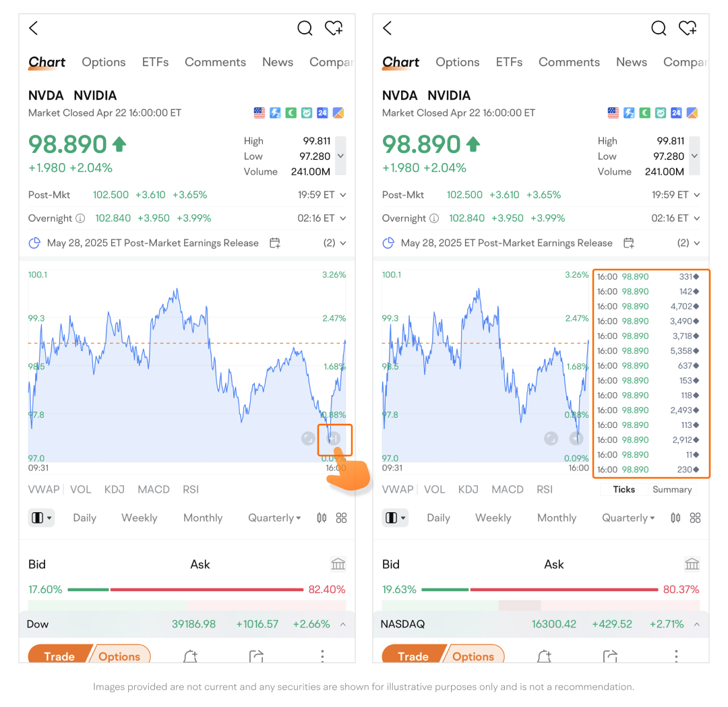Open the bank-building icon beside Ask on right screen
Screen dimensions: 728x707
[692, 564]
